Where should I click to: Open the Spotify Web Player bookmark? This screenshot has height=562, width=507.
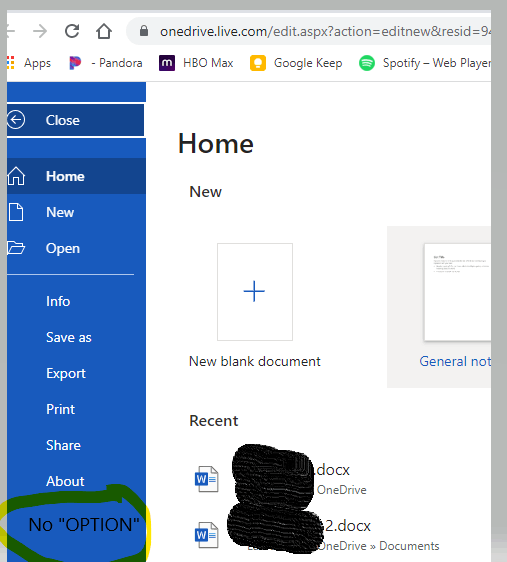(425, 63)
